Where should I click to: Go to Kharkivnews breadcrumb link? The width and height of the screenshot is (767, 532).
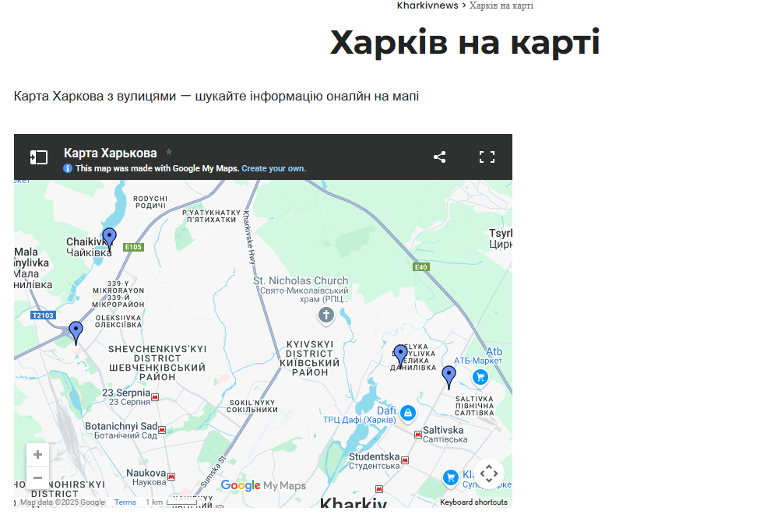(x=427, y=5)
